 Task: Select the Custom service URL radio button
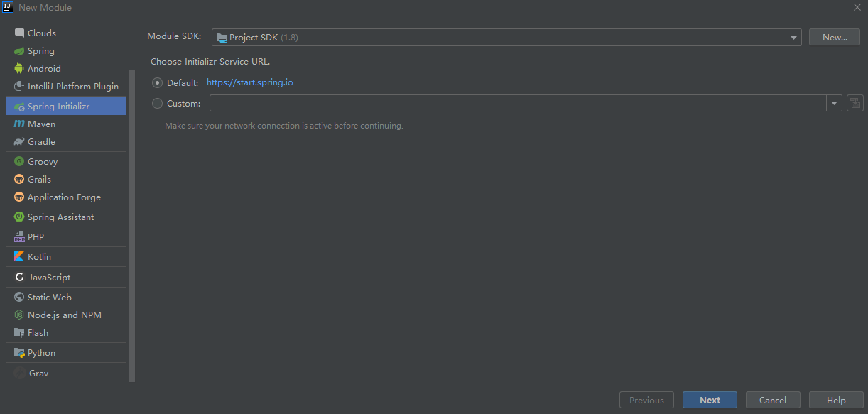pyautogui.click(x=158, y=104)
